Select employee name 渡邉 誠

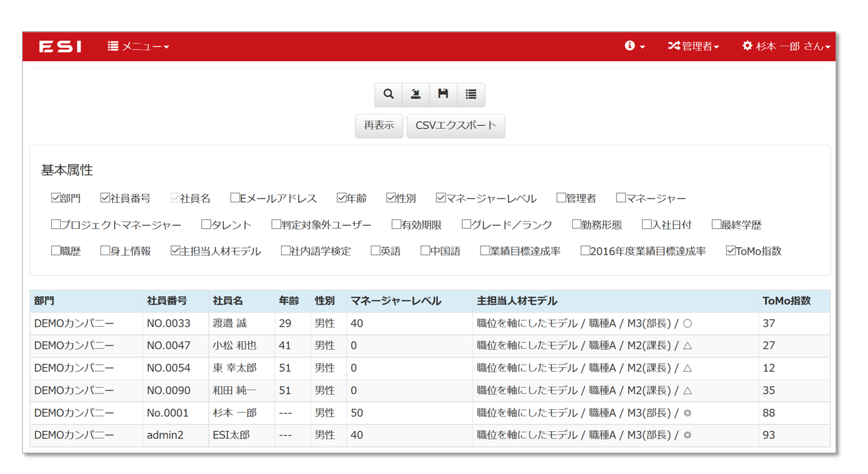(229, 323)
